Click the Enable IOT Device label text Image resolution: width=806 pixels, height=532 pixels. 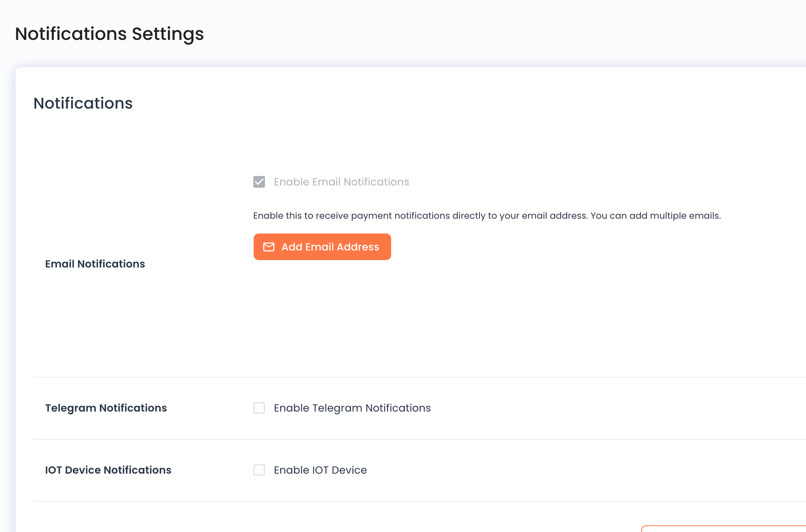pyautogui.click(x=320, y=470)
